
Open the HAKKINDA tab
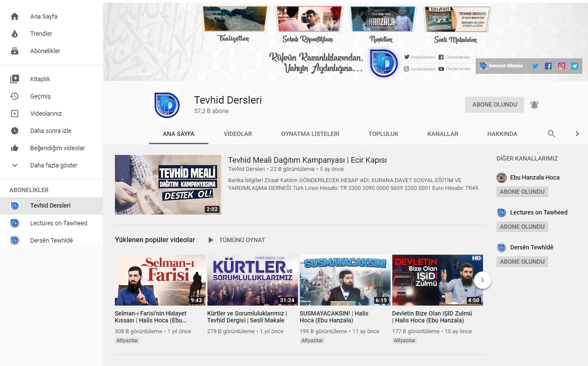[502, 134]
